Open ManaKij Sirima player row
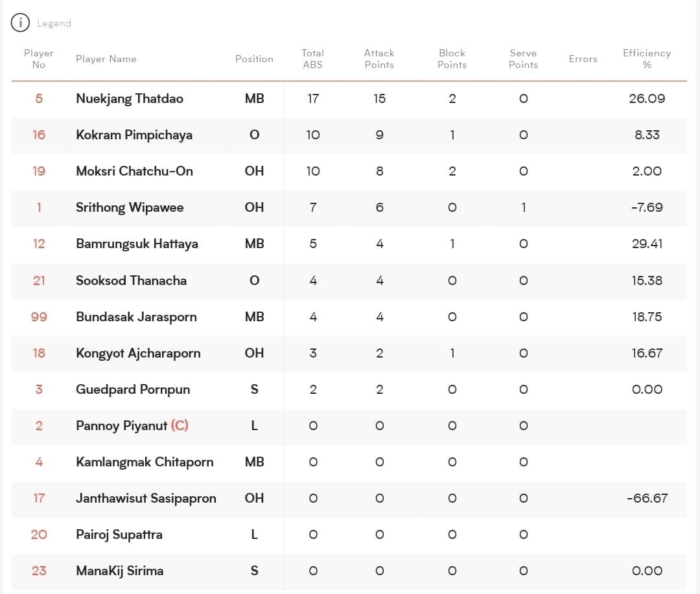 (120, 571)
